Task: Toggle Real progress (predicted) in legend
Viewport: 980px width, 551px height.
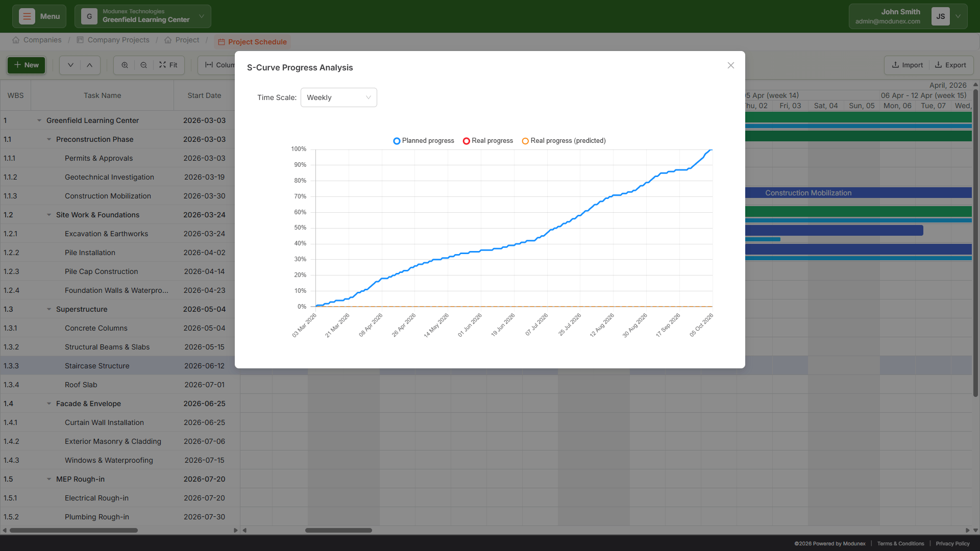Action: click(563, 141)
